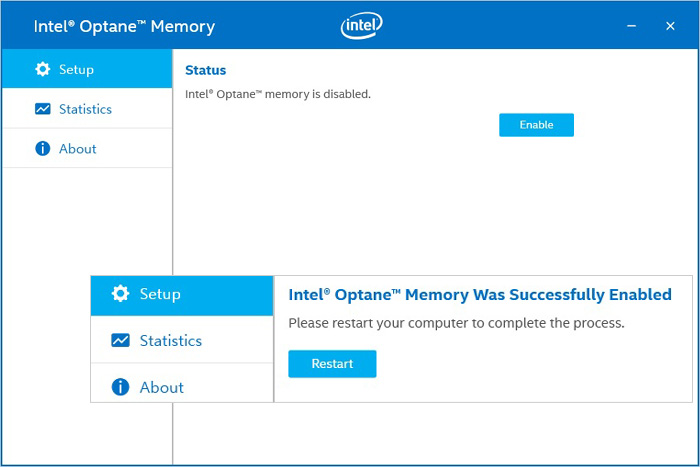Select Statistics in the overlay panel
Image resolution: width=700 pixels, height=467 pixels.
[182, 339]
